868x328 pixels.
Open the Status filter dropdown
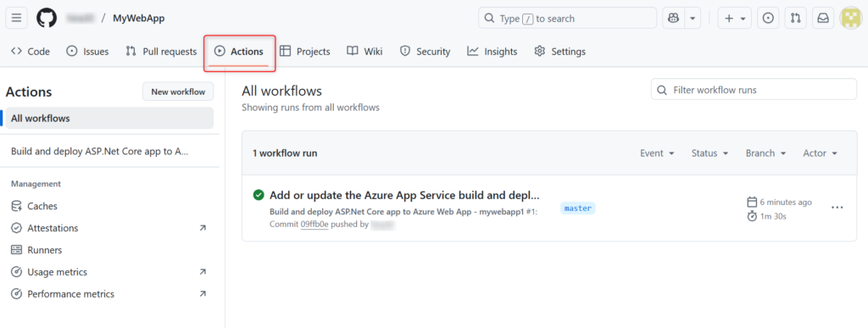[x=709, y=153]
